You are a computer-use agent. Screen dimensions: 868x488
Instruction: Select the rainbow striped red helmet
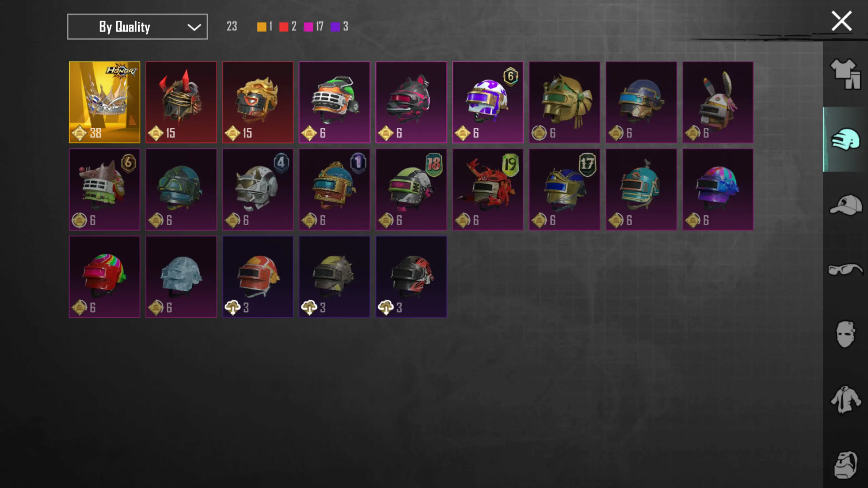pos(104,277)
